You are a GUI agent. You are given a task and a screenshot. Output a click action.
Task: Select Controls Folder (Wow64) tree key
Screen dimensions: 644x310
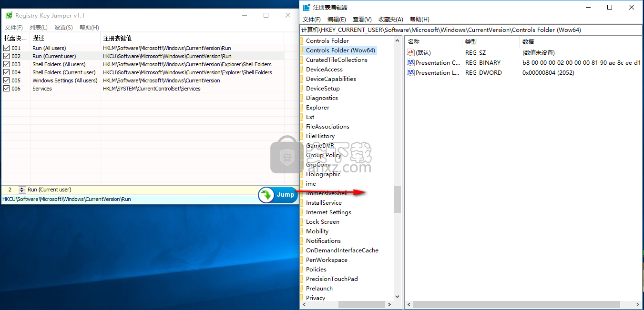[340, 50]
